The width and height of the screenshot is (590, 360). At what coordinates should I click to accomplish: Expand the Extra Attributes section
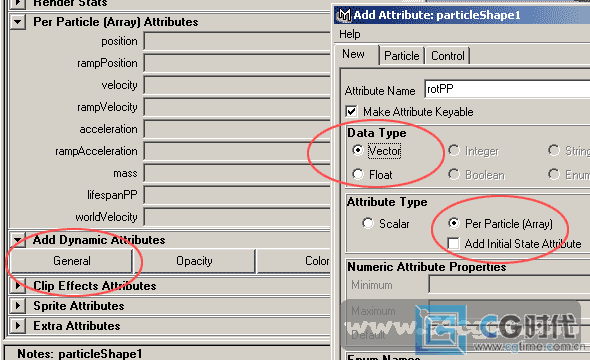(x=18, y=325)
